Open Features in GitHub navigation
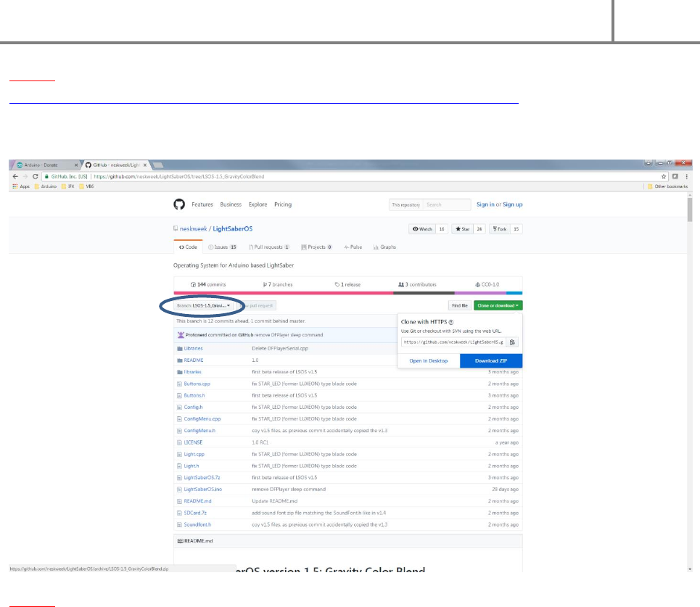Screen dimensions: 700x607 pyautogui.click(x=202, y=205)
